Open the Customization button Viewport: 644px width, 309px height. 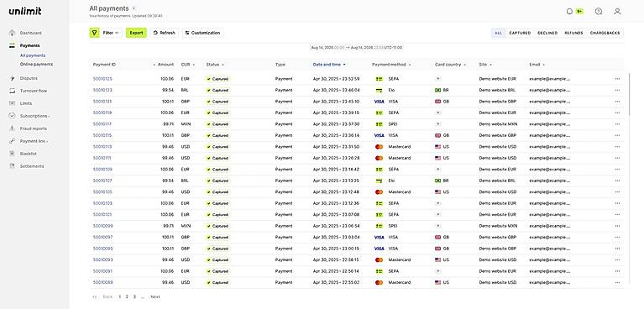point(202,33)
